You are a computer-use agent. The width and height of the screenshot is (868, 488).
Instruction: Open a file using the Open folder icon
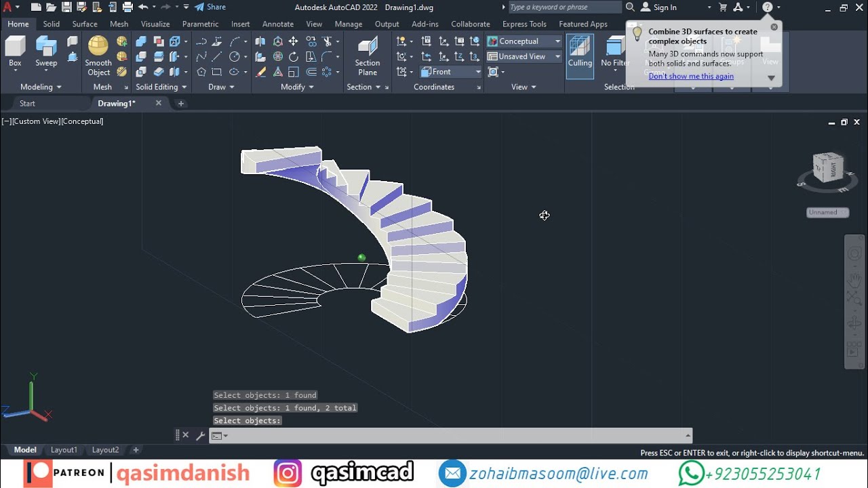click(51, 7)
